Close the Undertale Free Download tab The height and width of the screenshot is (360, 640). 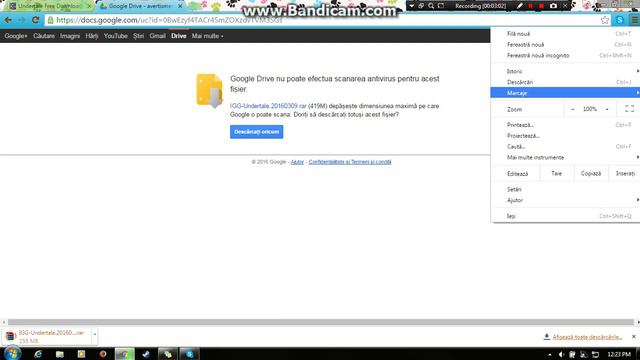(89, 6)
